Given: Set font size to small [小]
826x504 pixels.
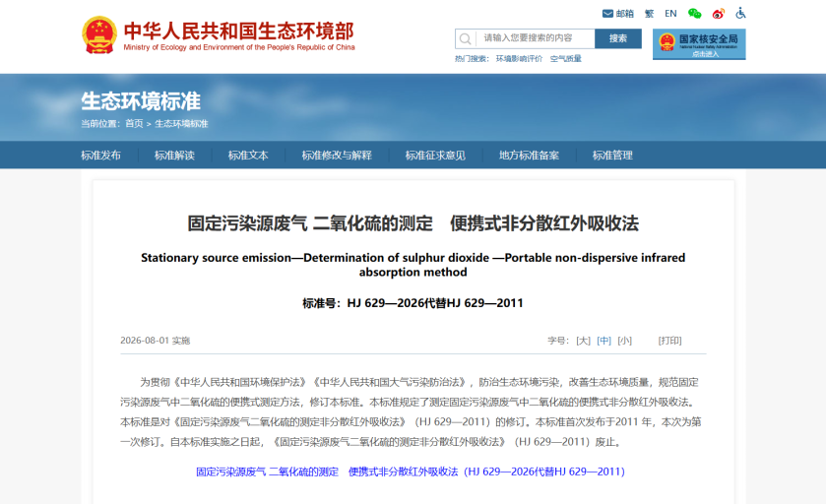Looking at the screenshot, I should pyautogui.click(x=624, y=341).
